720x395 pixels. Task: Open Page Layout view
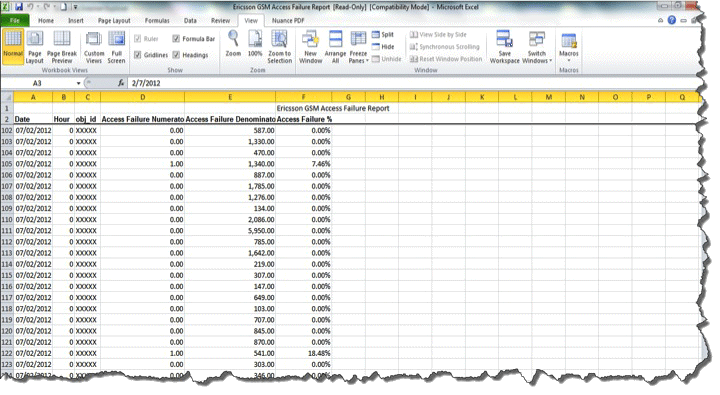34,47
